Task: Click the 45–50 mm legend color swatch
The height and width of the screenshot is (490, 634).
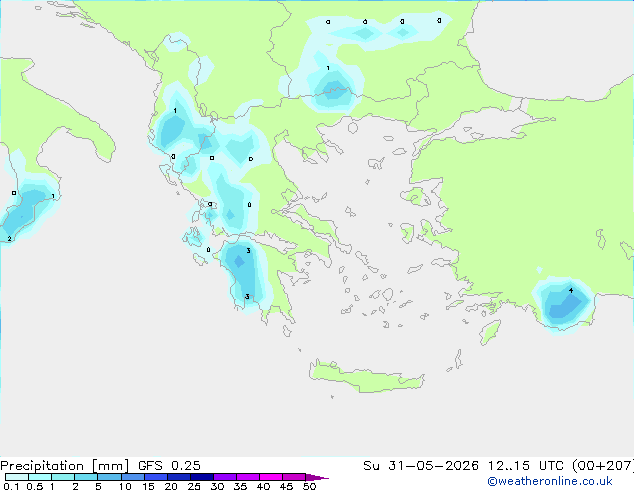Action: [x=294, y=477]
